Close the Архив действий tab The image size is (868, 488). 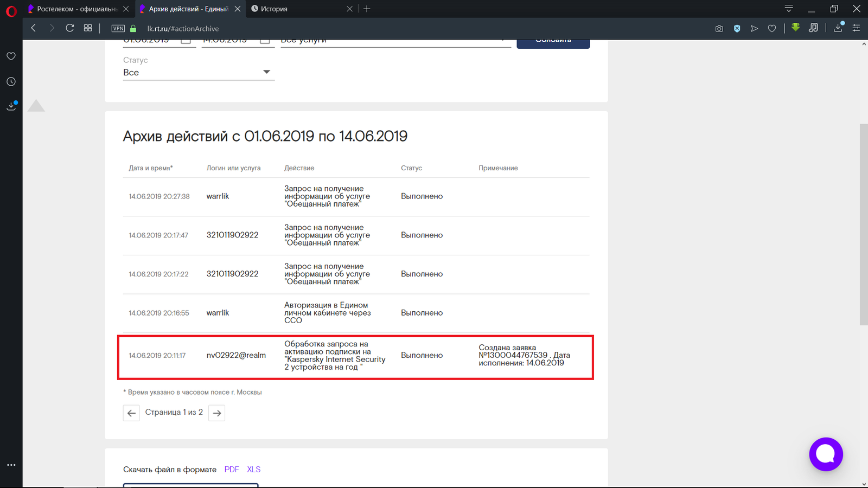238,9
